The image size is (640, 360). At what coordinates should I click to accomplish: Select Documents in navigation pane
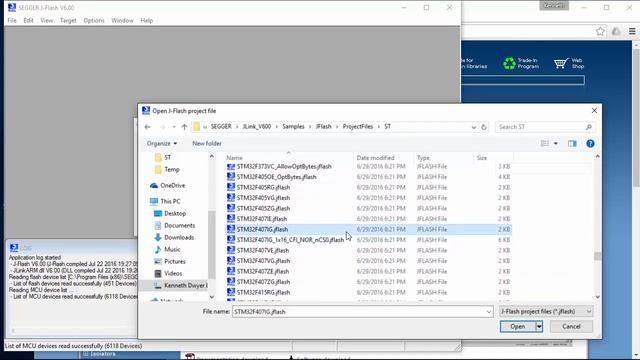(180, 225)
